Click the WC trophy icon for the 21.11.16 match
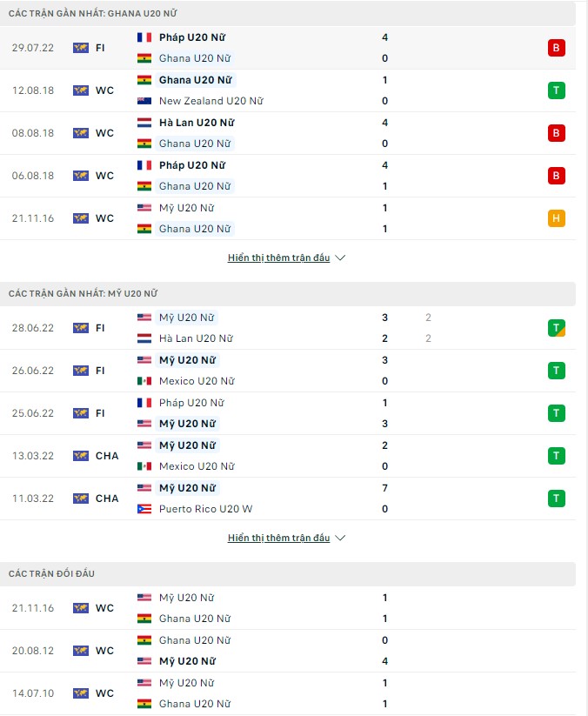Screen dimensions: 588x716 pos(81,218)
